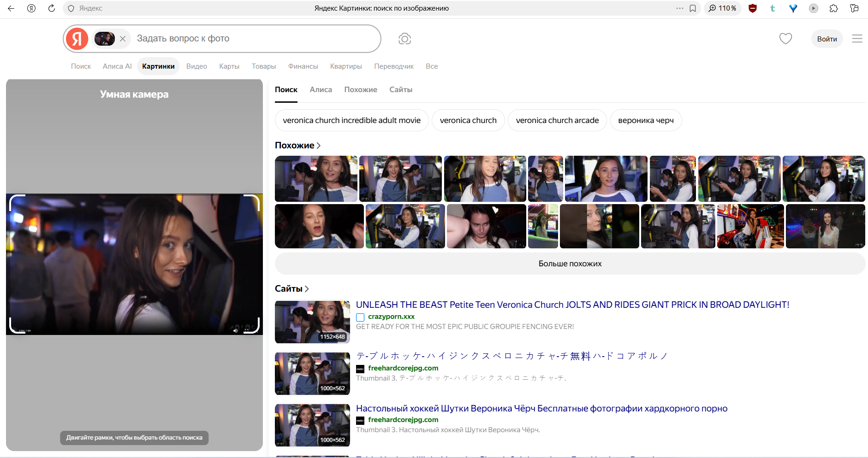Click the Войти sign-in button
Viewport: 868px width, 458px height.
pos(827,39)
